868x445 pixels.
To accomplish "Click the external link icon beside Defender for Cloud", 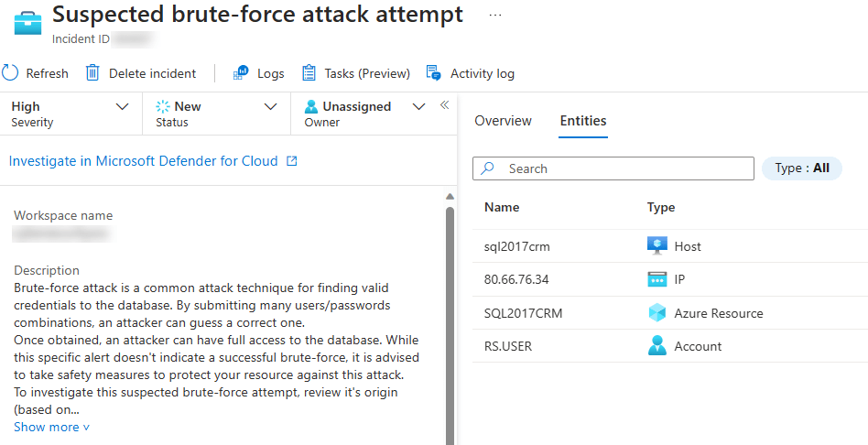I will 292,161.
